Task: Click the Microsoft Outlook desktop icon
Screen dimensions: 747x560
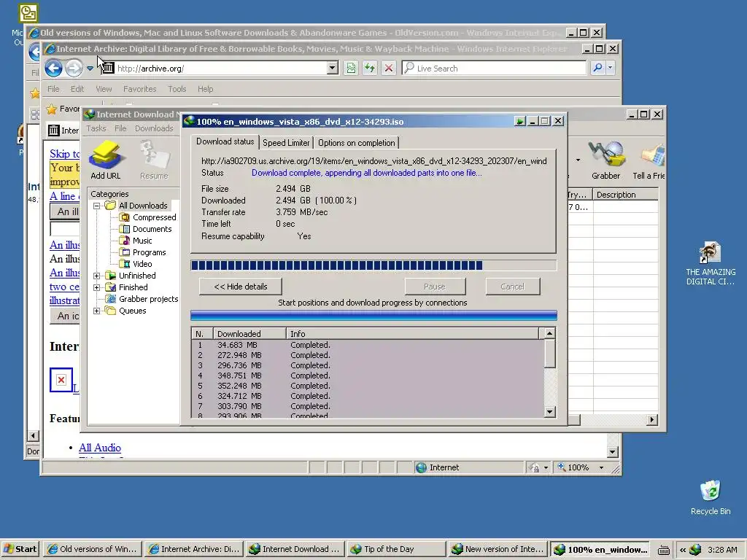Action: pyautogui.click(x=28, y=13)
